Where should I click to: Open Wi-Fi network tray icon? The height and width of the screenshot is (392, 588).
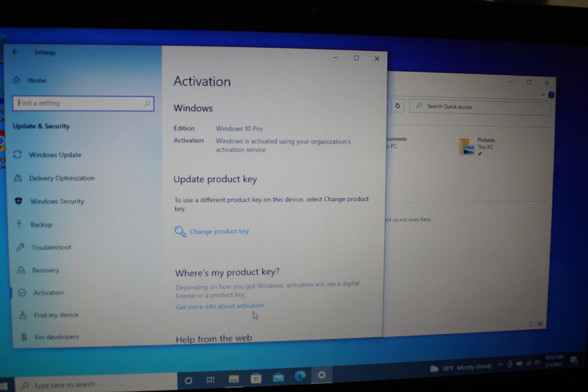click(x=528, y=363)
